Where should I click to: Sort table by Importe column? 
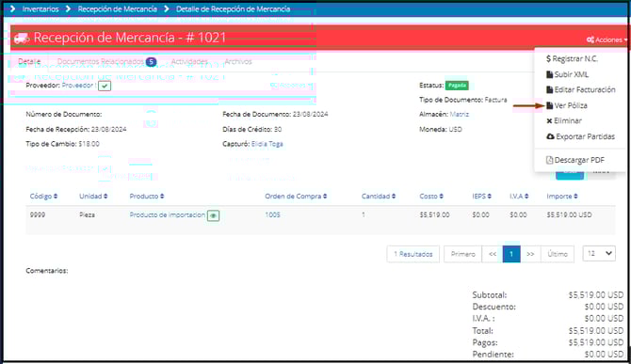[562, 196]
